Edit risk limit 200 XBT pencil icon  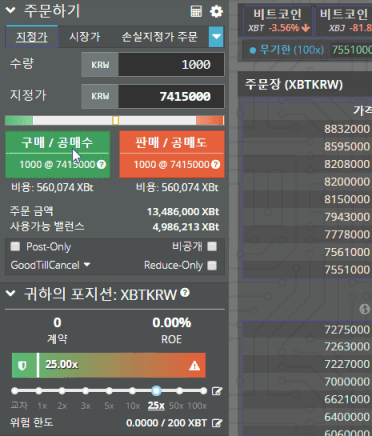tap(217, 423)
